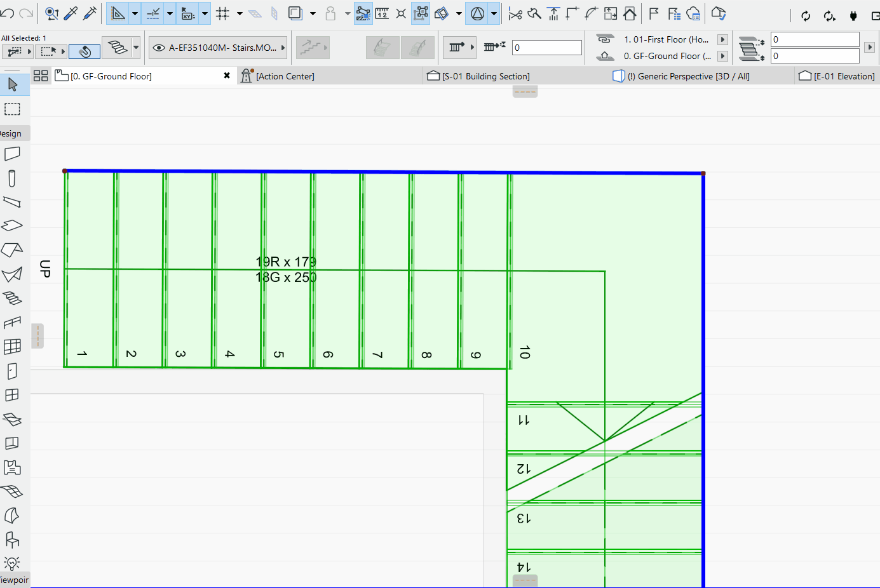The image size is (880, 588).
Task: Expand the stair settings dropdown arrow
Action: coord(136,47)
